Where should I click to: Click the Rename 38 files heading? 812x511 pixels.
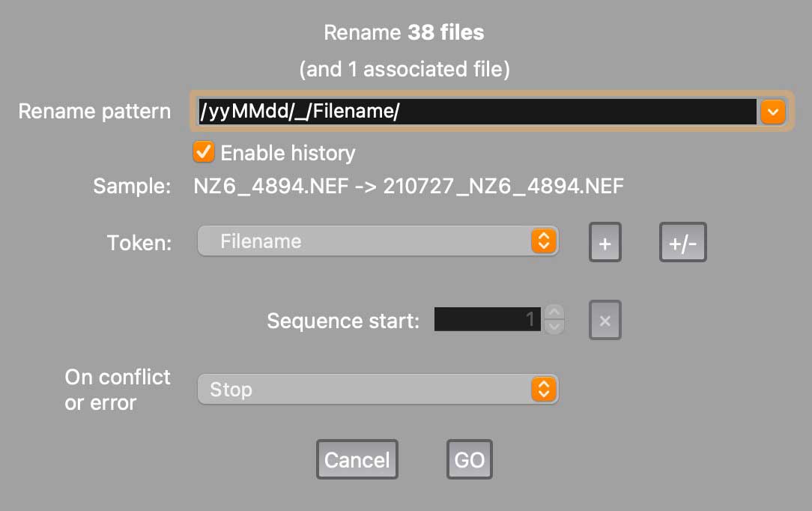404,33
